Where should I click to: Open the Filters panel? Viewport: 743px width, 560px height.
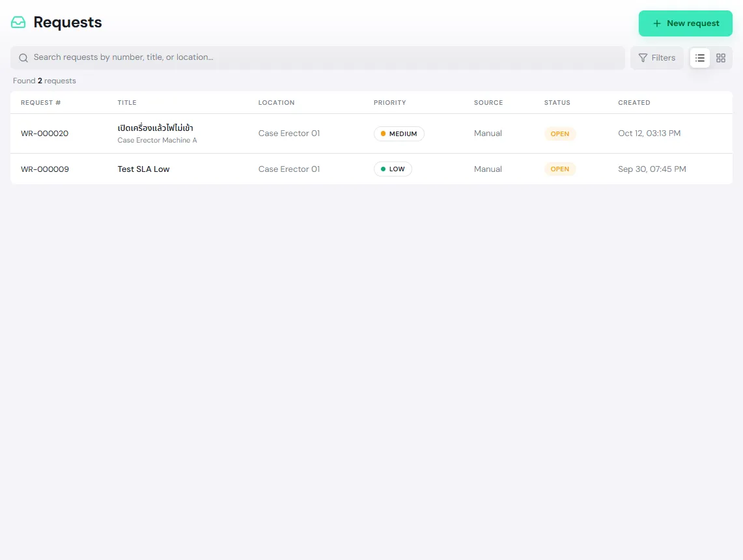(656, 58)
